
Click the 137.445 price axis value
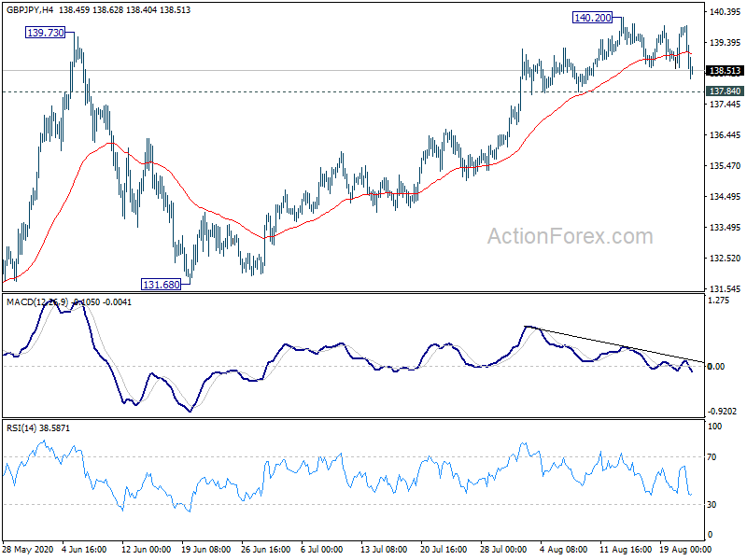[725, 105]
